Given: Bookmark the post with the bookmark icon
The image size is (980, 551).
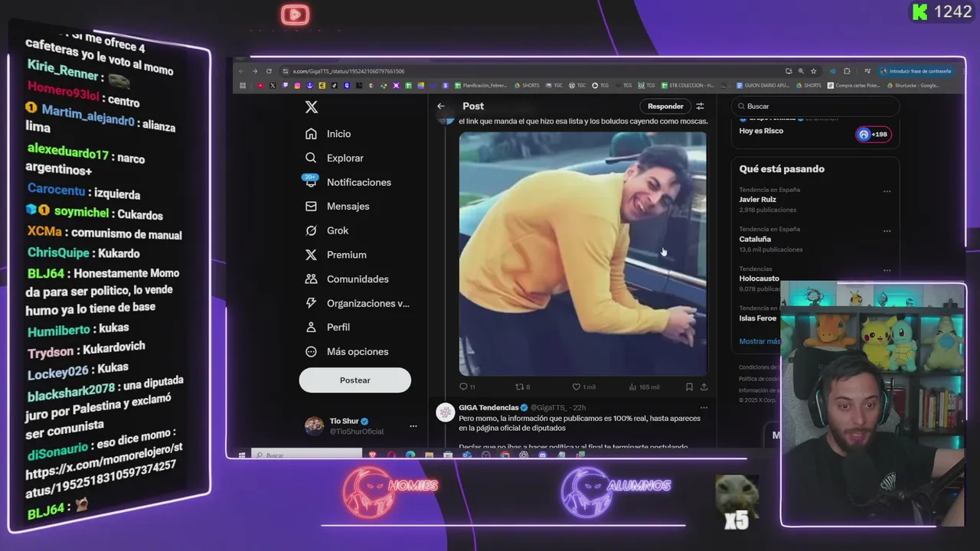Looking at the screenshot, I should tap(689, 386).
